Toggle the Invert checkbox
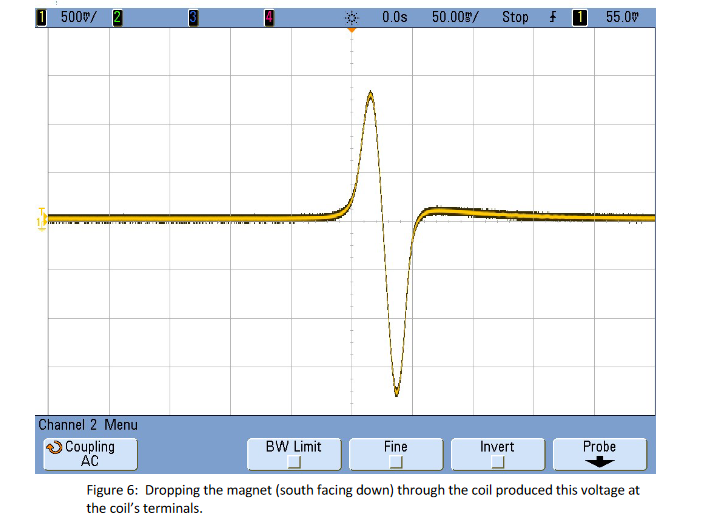Image resolution: width=703 pixels, height=519 pixels. pos(498,462)
